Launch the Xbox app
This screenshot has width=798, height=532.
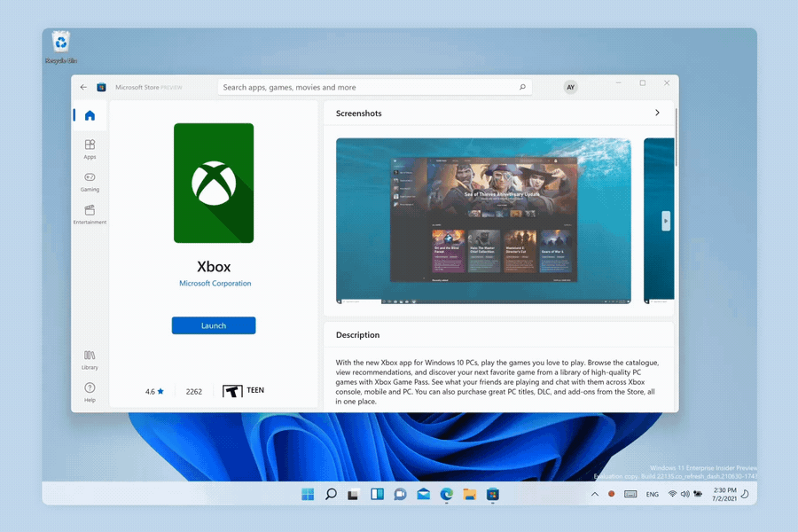click(213, 325)
